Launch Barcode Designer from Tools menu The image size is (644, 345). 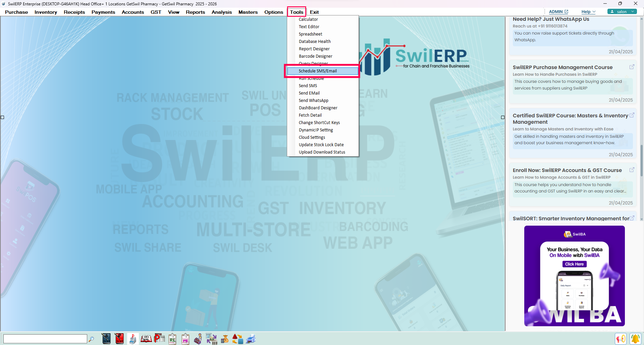click(x=323, y=56)
